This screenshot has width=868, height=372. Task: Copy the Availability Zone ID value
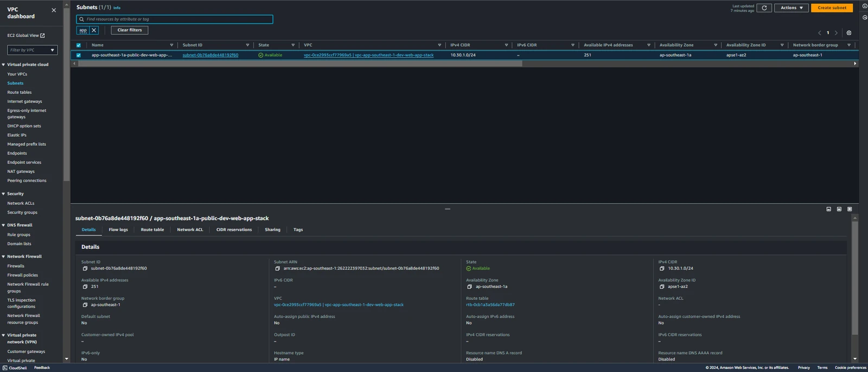tap(662, 287)
